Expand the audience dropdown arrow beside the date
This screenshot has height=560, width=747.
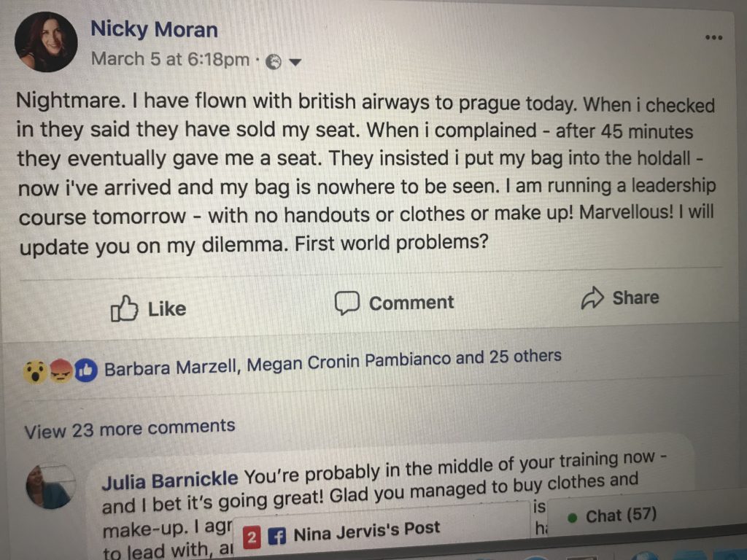[295, 62]
